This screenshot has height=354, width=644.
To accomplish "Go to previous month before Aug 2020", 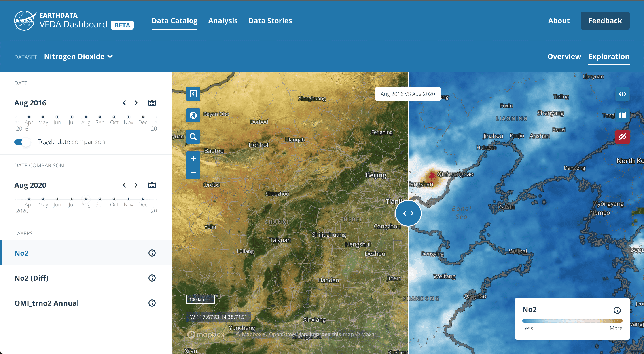I will coord(124,185).
